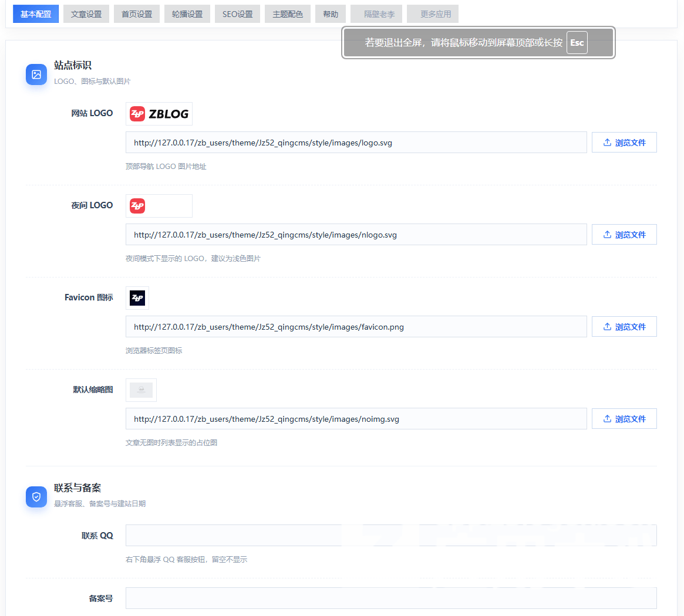Focus the logo.svg URL input field
684x616 pixels.
[x=356, y=143]
